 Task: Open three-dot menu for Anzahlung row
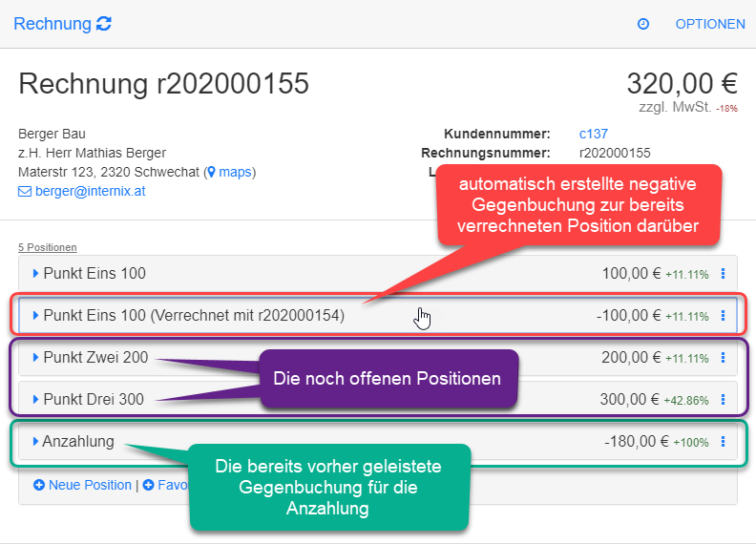click(723, 441)
